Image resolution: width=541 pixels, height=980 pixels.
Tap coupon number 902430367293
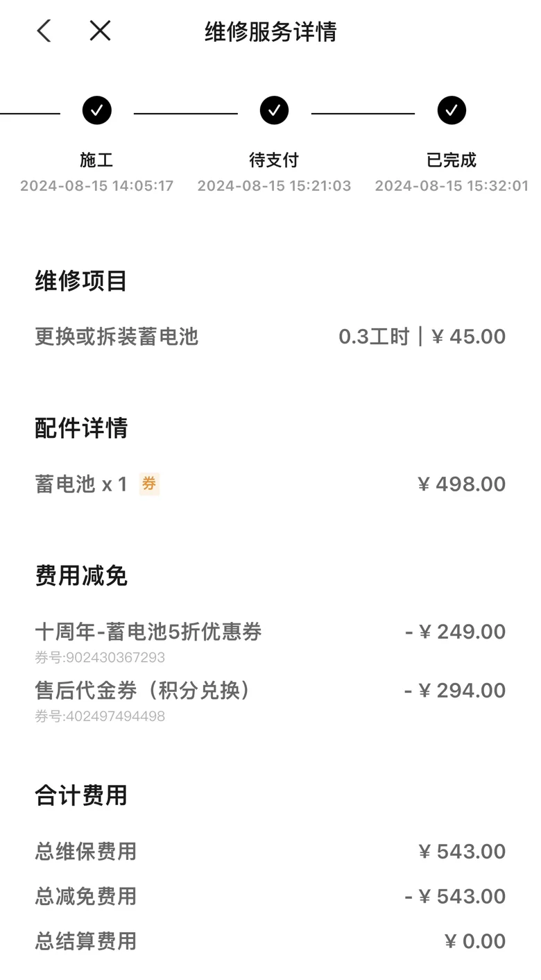[100, 657]
